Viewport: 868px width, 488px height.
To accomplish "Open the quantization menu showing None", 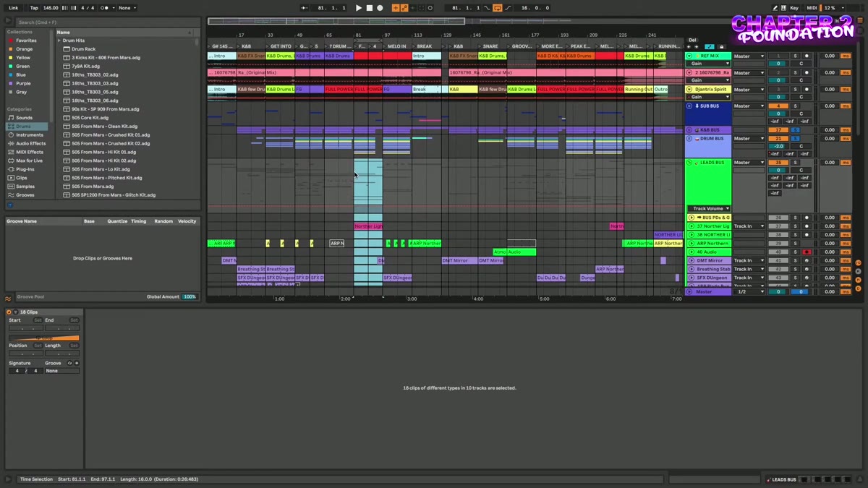I will point(127,8).
